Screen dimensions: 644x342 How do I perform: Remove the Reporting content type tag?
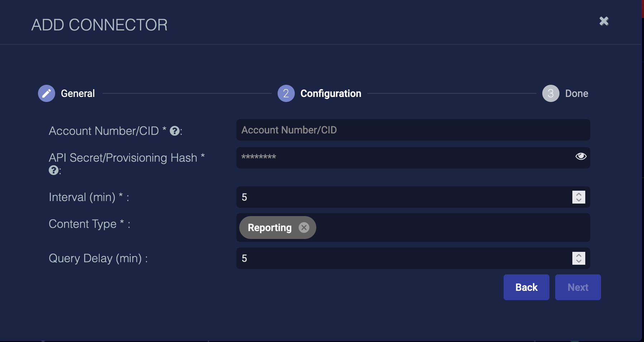click(304, 228)
